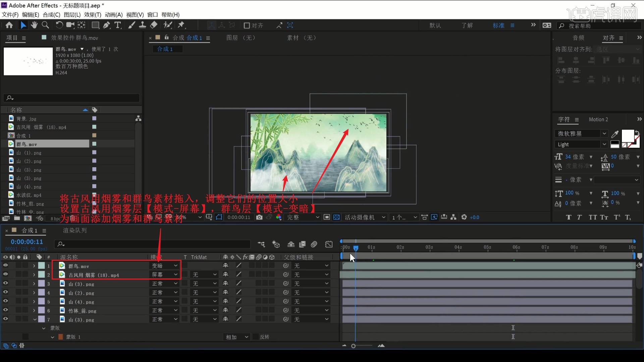The height and width of the screenshot is (362, 644).
Task: Toggle transparency grid in viewer
Action: pyautogui.click(x=336, y=217)
